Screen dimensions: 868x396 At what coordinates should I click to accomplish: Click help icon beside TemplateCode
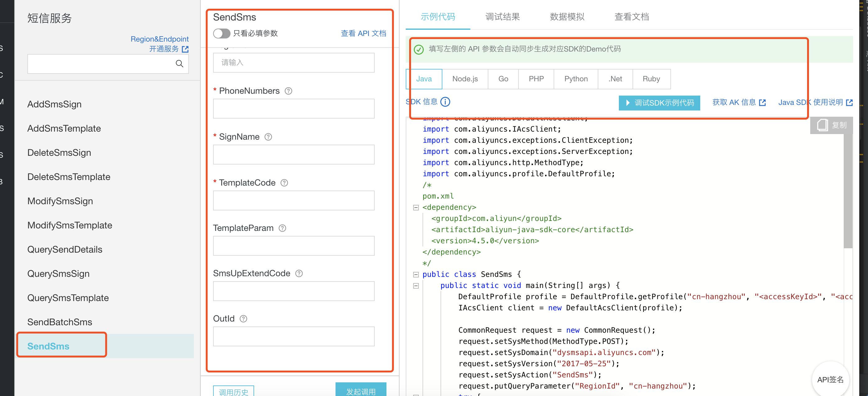pos(284,182)
